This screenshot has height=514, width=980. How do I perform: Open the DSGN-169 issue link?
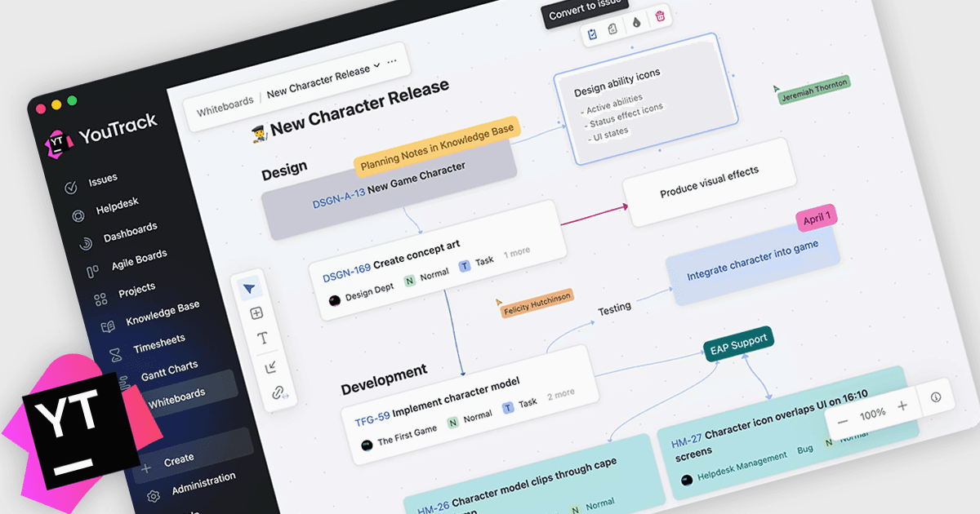coord(346,273)
